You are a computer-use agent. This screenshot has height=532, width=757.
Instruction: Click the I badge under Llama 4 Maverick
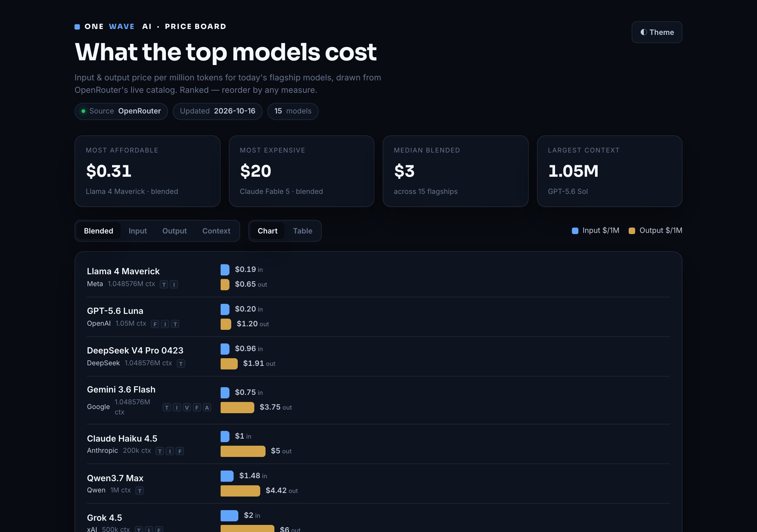pyautogui.click(x=174, y=284)
